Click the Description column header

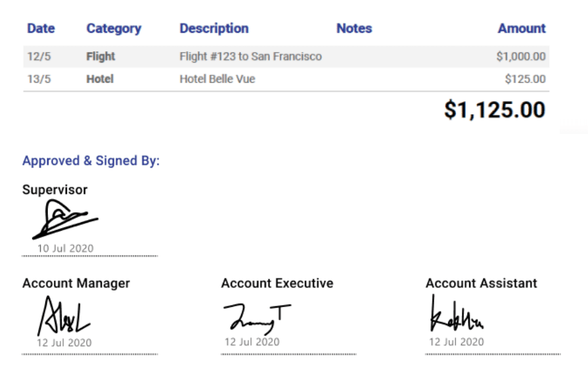pyautogui.click(x=214, y=28)
